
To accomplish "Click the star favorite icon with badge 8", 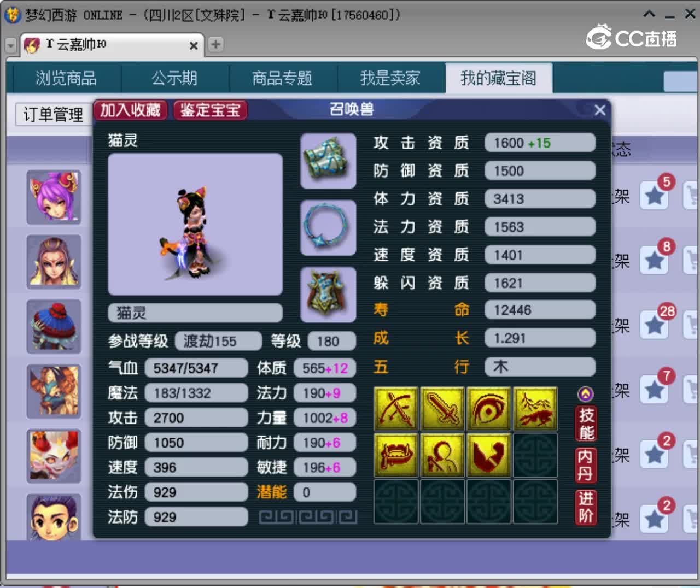I will point(655,260).
